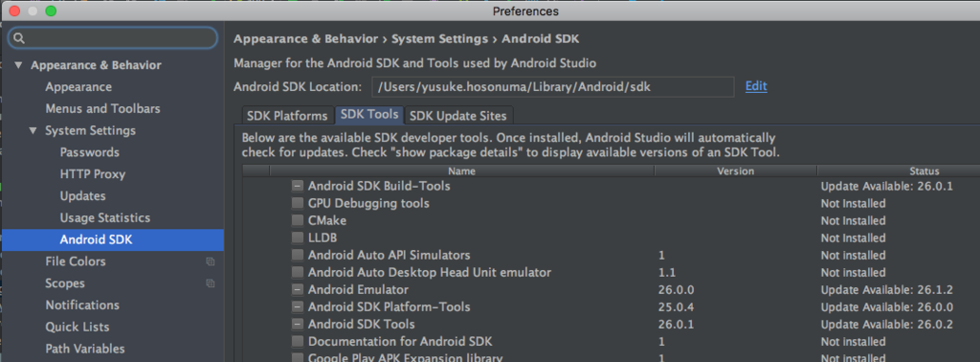Click the Android Emulator version 26.0.0

click(677, 290)
